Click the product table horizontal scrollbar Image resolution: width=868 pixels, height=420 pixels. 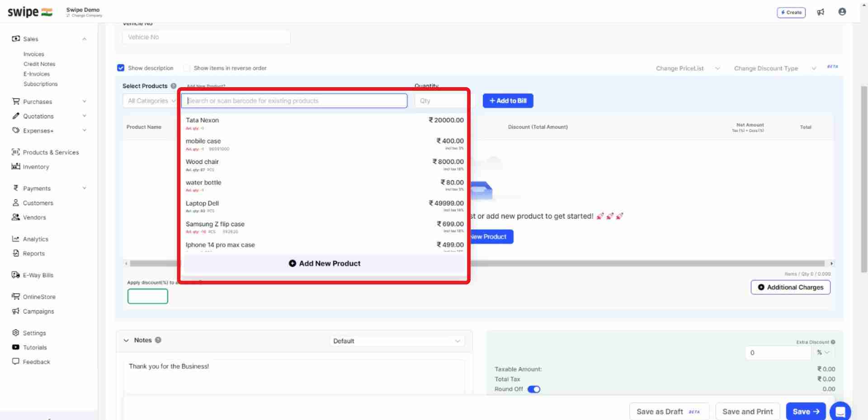(478, 263)
